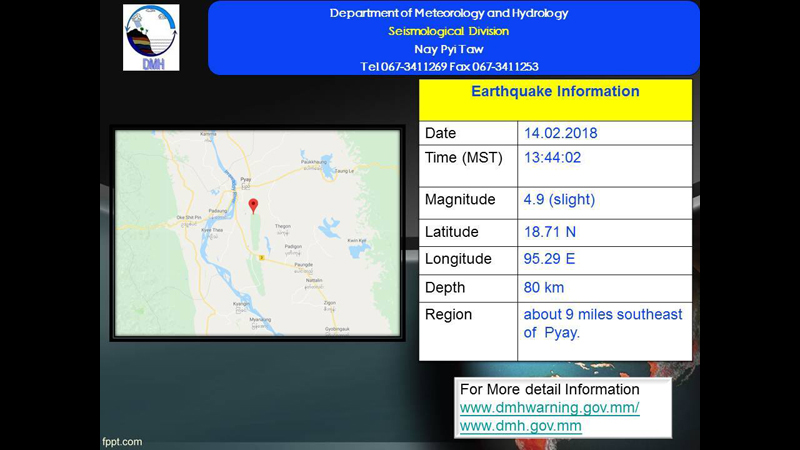Select the time value 13:44:02
The height and width of the screenshot is (450, 800).
tap(553, 158)
